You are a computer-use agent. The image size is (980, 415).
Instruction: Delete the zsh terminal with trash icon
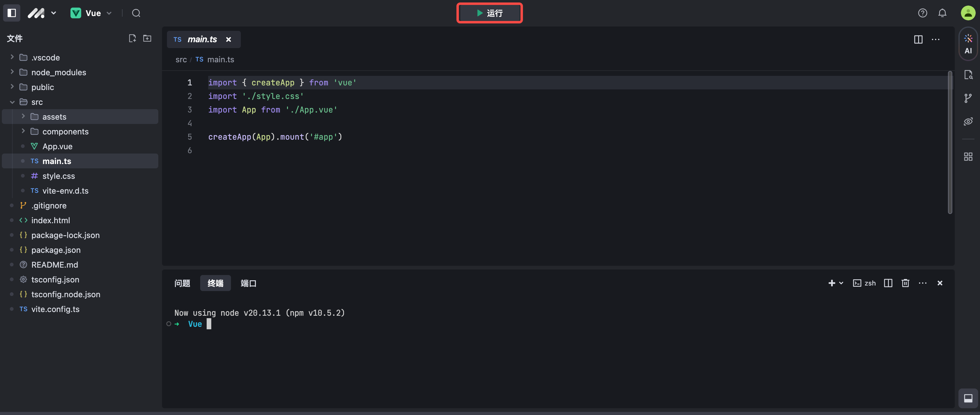pyautogui.click(x=905, y=283)
